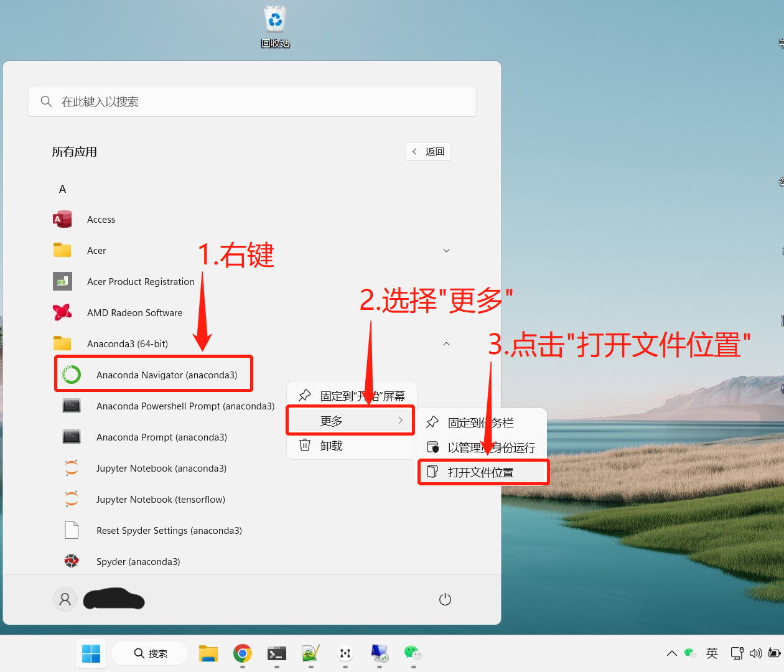Click the Acer Product Registration icon
The height and width of the screenshot is (672, 784).
point(62,281)
